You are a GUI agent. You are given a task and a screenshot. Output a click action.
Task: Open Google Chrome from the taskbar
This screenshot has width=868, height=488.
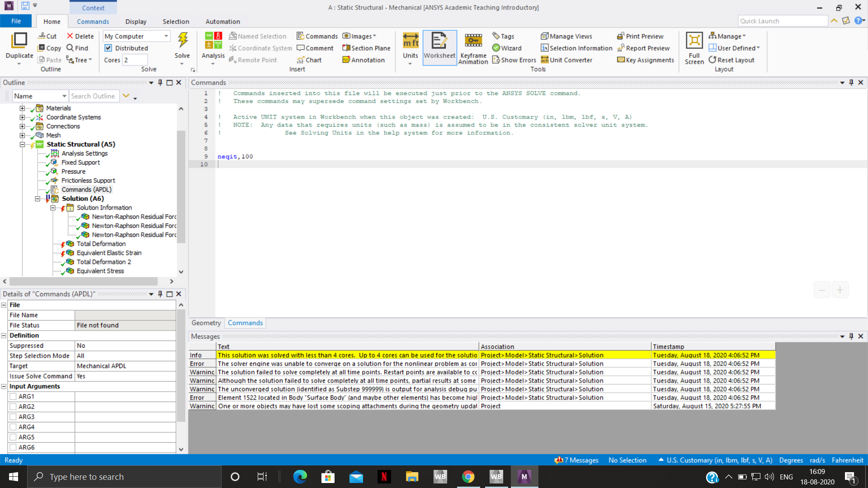468,477
